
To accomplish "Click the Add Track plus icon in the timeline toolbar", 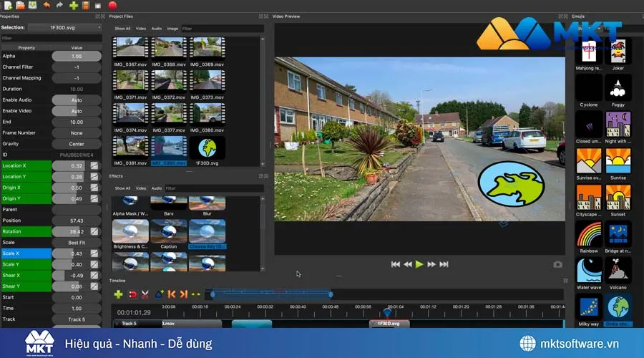I will coord(118,294).
